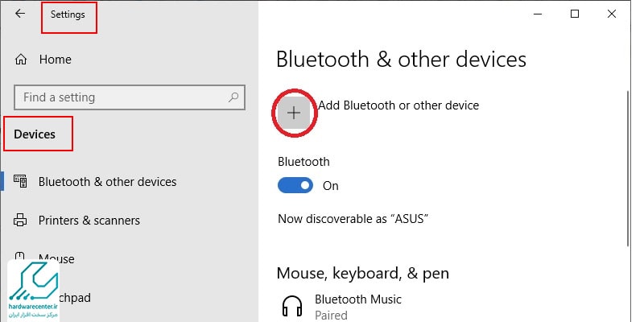The height and width of the screenshot is (322, 644).
Task: Click the plus icon to add device
Action: tap(294, 113)
